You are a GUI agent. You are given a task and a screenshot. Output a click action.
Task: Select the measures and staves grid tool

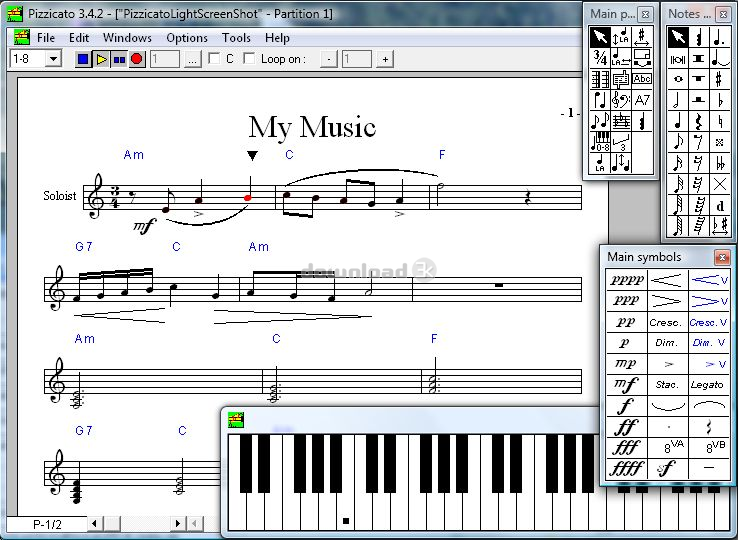600,79
